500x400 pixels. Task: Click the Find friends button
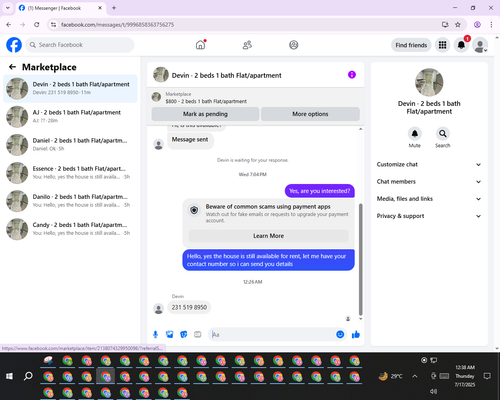pos(411,45)
